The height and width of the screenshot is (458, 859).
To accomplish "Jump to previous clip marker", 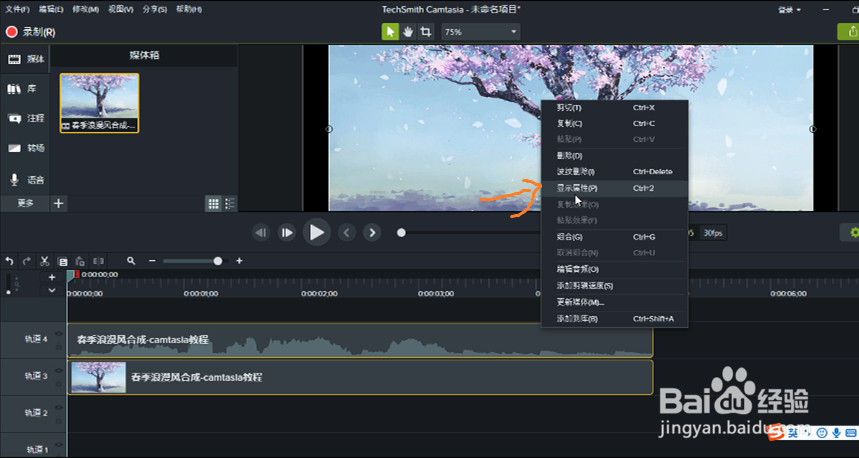I will (x=346, y=233).
